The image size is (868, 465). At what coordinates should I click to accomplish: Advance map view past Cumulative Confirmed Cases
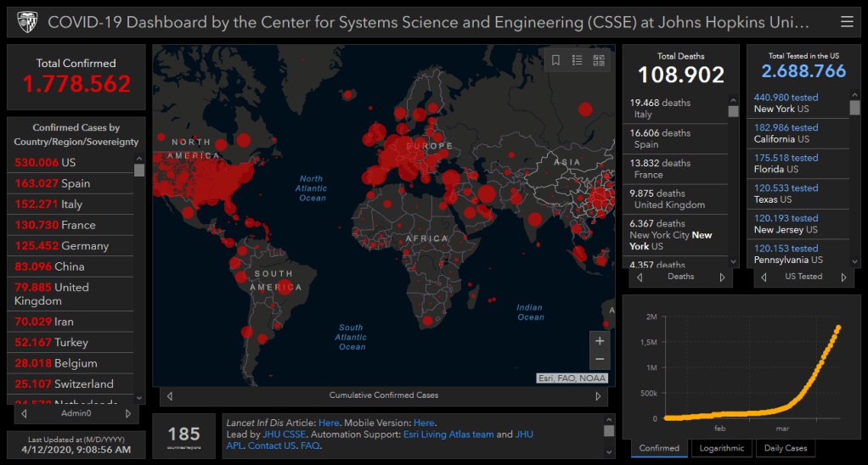598,395
